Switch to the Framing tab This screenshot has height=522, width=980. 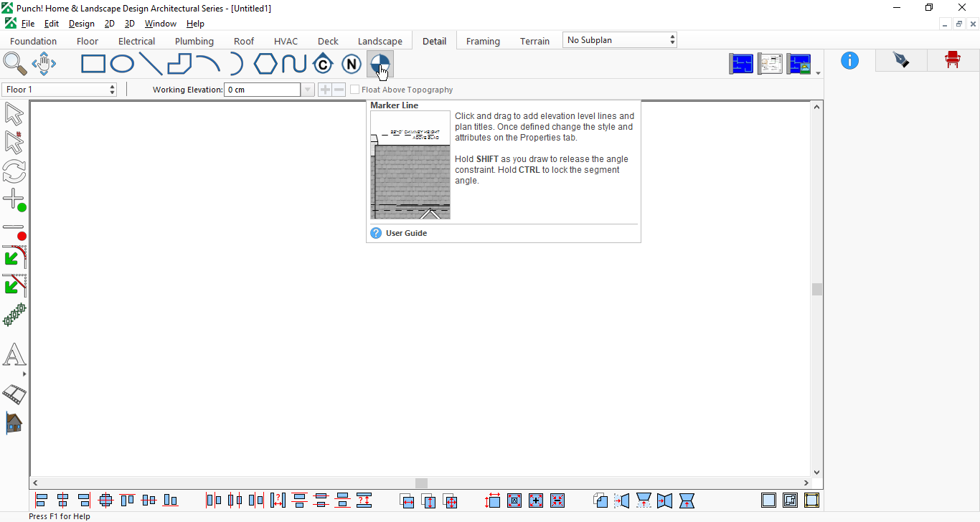tap(483, 41)
